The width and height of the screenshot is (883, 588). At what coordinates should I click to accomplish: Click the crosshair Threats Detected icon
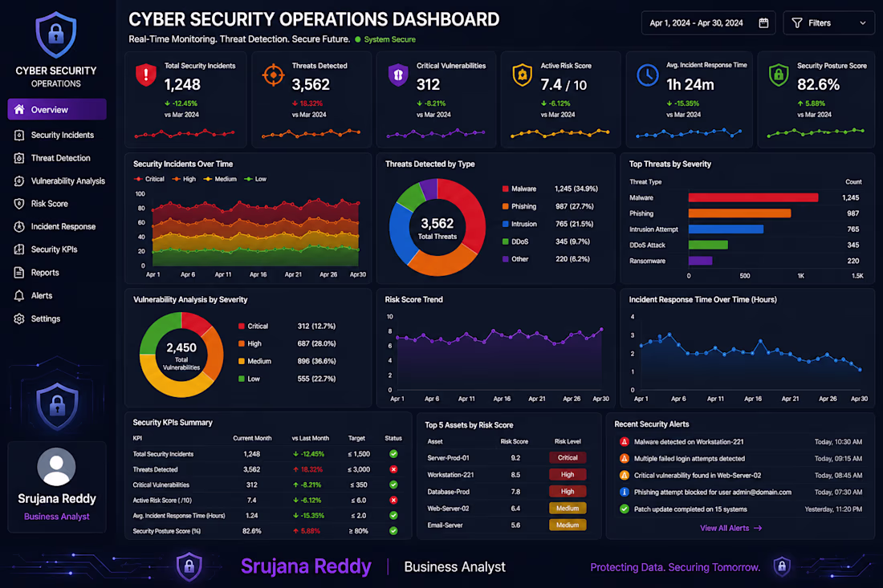[x=273, y=75]
